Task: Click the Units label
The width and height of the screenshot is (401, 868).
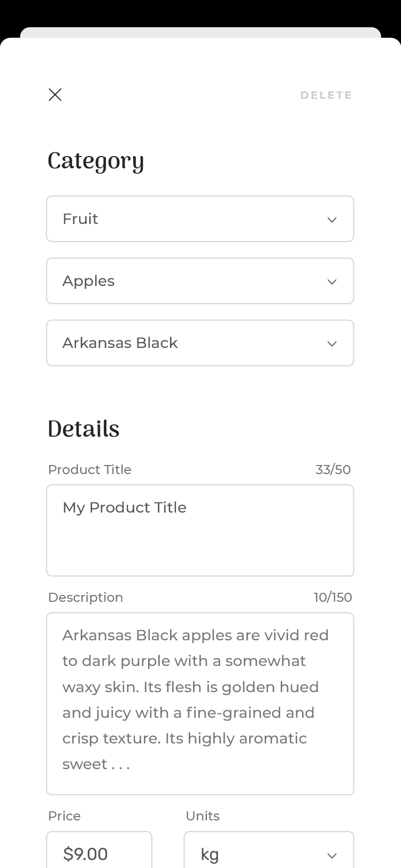Action: [x=203, y=816]
